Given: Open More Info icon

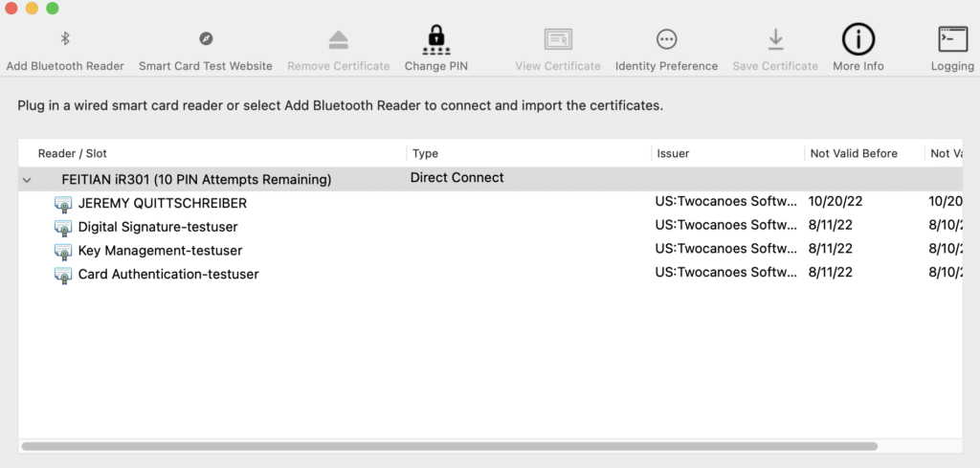Looking at the screenshot, I should pos(858,39).
